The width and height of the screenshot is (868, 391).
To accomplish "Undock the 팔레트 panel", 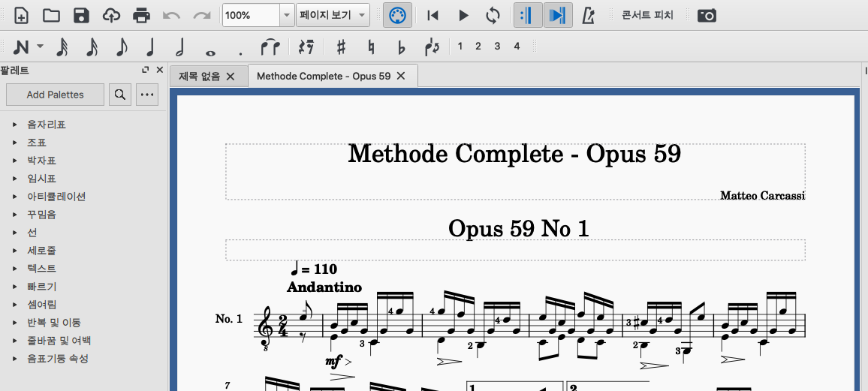I will coord(146,71).
